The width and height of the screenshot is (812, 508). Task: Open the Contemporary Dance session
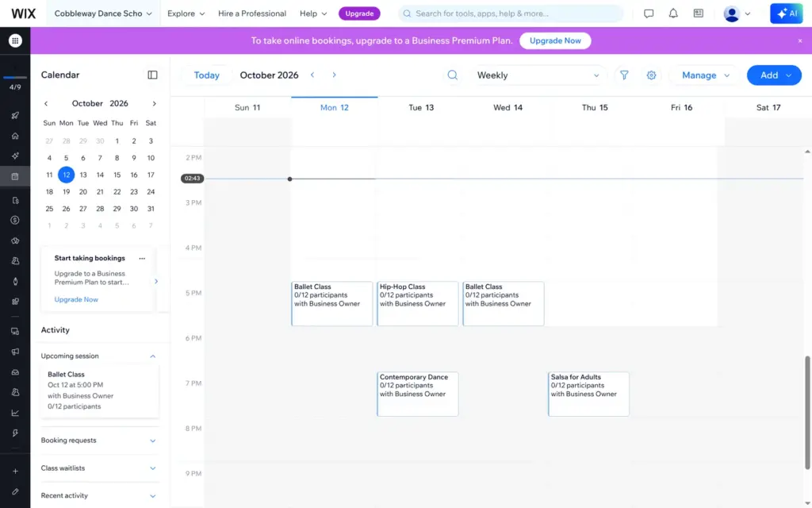tap(417, 394)
